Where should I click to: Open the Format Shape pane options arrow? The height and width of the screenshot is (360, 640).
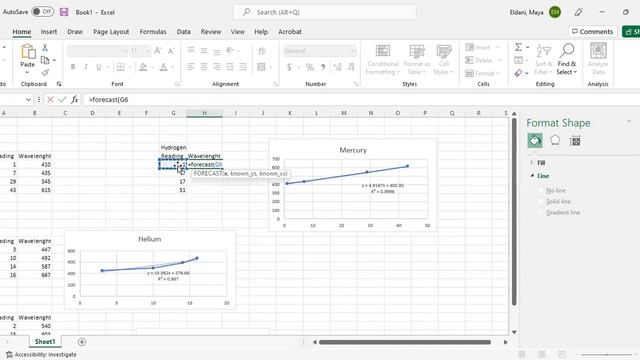tap(629, 122)
